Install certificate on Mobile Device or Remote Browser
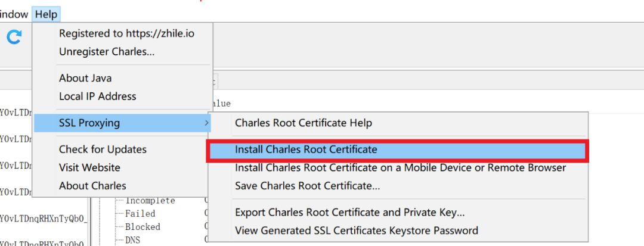Screen dimensions: 644x246 (x=398, y=168)
